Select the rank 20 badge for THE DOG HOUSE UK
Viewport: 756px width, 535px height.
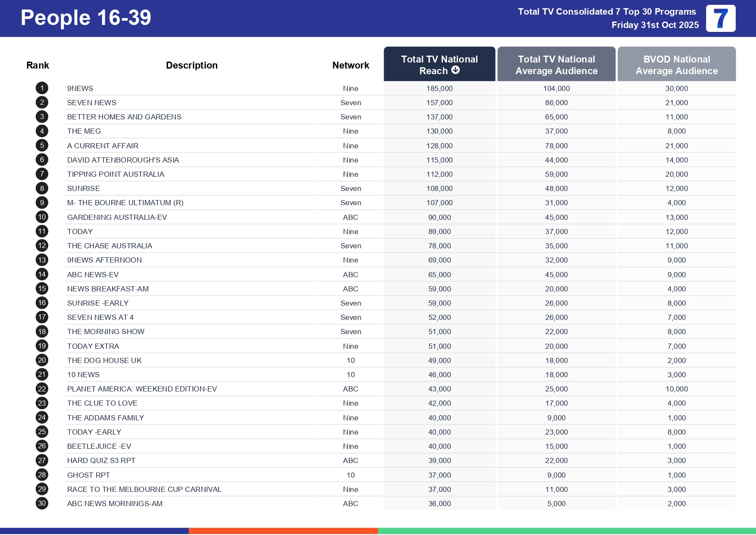pos(42,360)
